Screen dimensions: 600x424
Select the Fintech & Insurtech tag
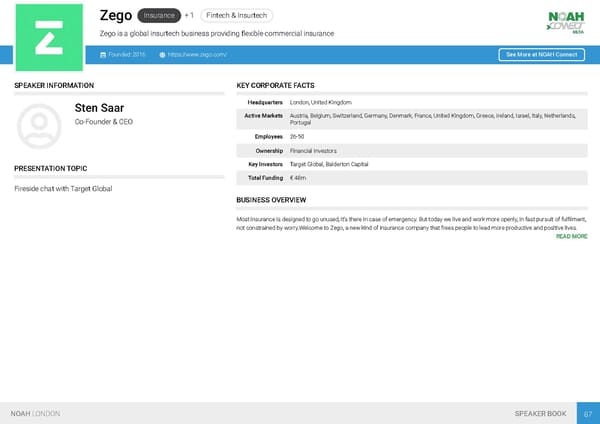point(236,16)
